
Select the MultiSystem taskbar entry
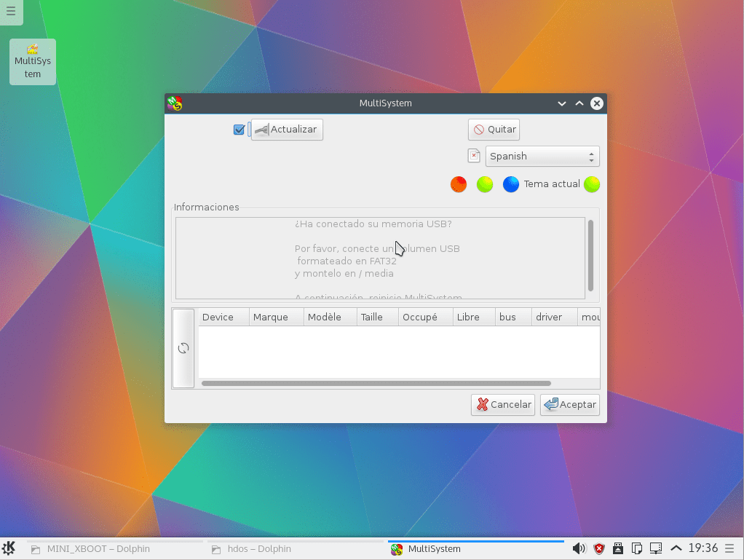point(476,549)
